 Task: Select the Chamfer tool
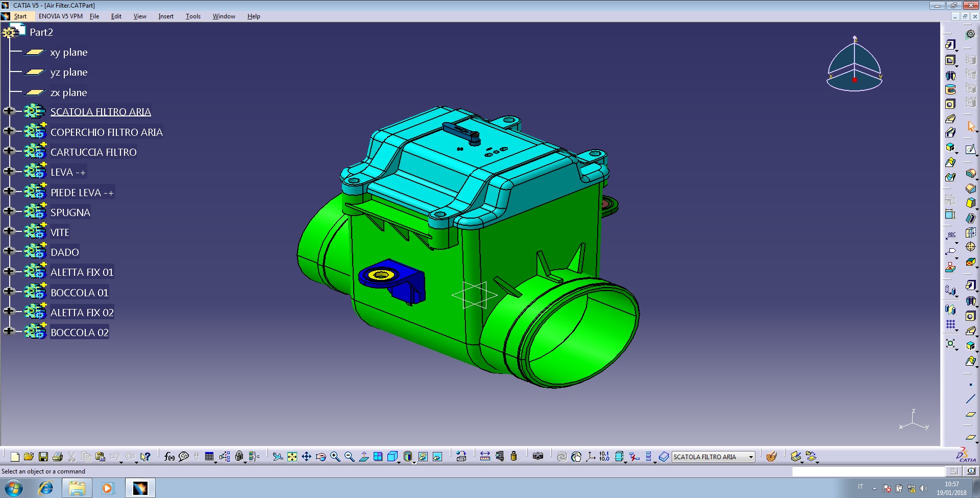(x=971, y=188)
